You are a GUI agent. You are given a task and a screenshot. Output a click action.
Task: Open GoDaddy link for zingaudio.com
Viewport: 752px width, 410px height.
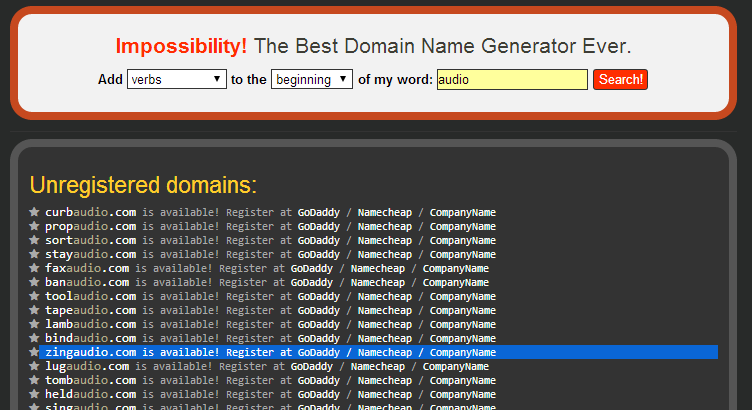tap(318, 352)
